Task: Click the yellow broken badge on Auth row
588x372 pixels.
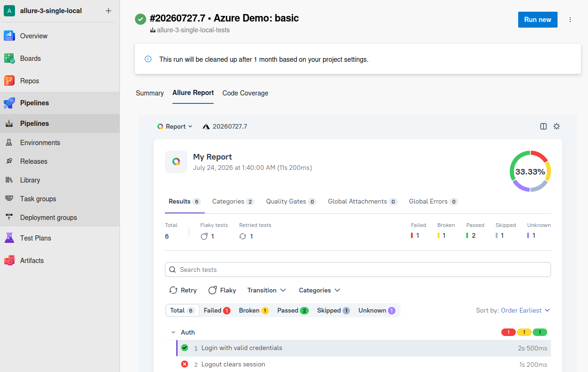Action: pyautogui.click(x=524, y=332)
